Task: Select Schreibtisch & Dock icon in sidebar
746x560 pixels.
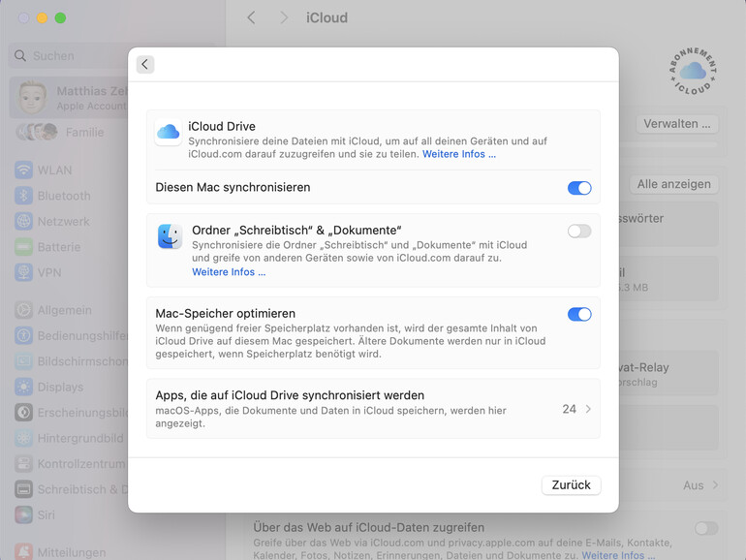Action: point(23,489)
